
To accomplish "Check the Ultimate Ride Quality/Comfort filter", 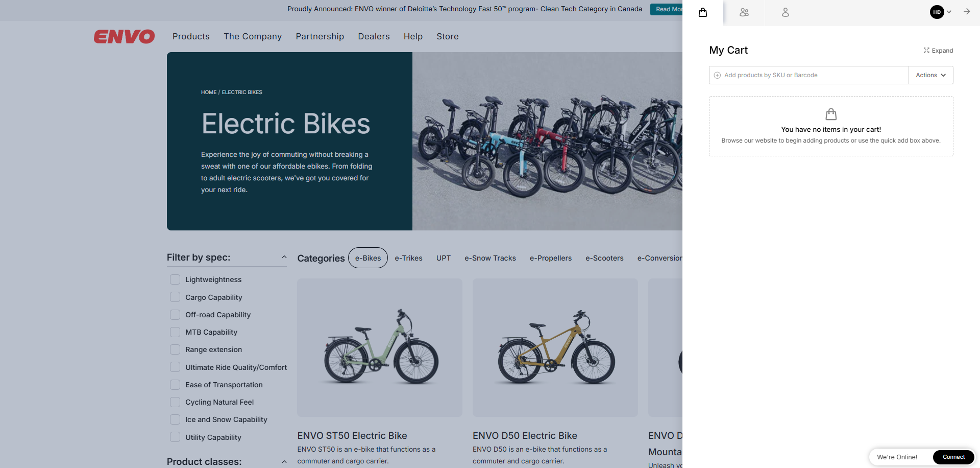I will click(175, 367).
